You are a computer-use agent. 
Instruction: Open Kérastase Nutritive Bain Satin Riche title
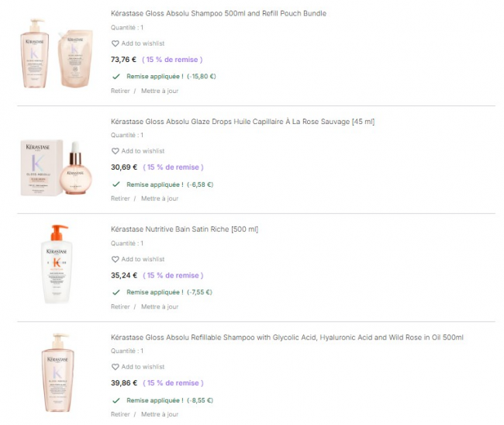click(x=185, y=230)
